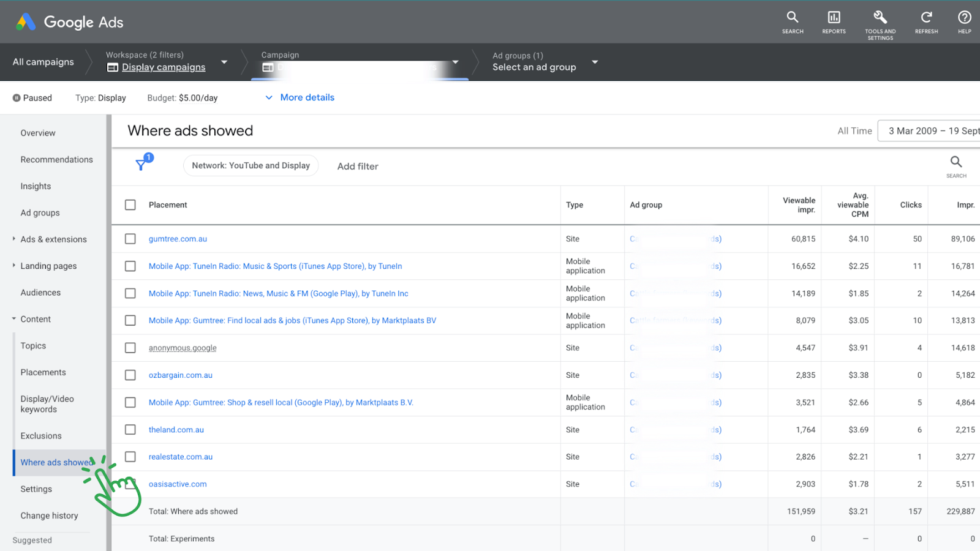Open Display/Video keywords in sidebar
Image resolution: width=980 pixels, height=551 pixels.
click(47, 404)
